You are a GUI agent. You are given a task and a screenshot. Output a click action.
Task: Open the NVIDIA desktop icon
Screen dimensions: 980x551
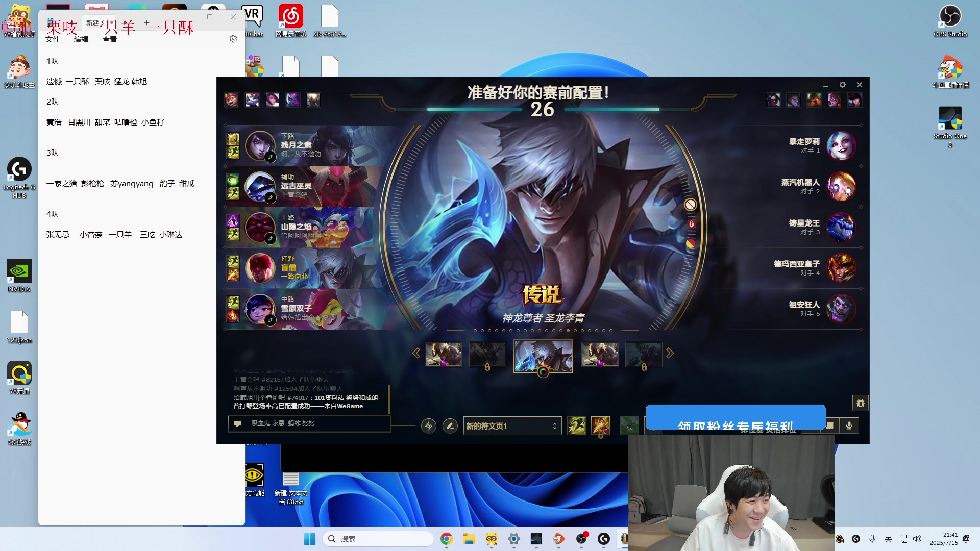tap(19, 275)
